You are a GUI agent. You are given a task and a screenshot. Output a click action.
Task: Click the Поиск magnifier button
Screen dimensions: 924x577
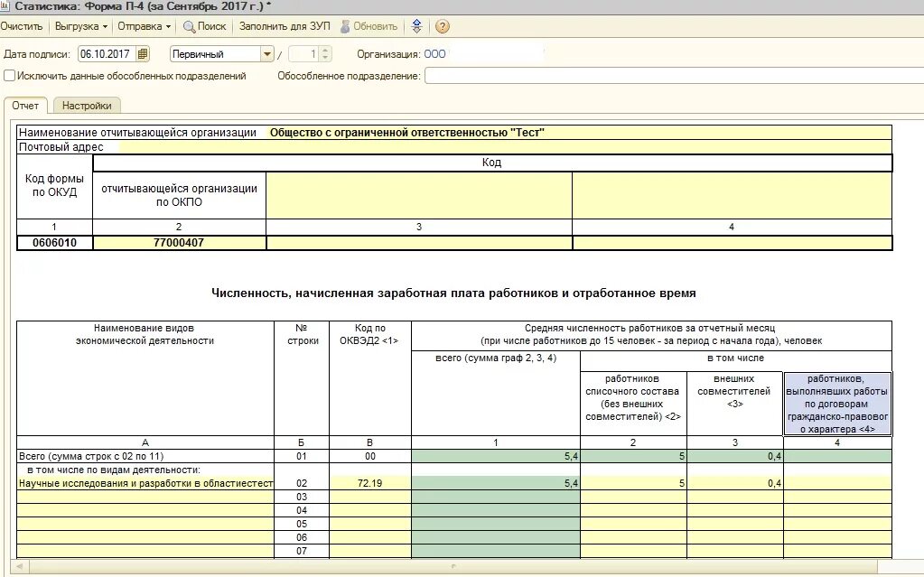[x=205, y=26]
